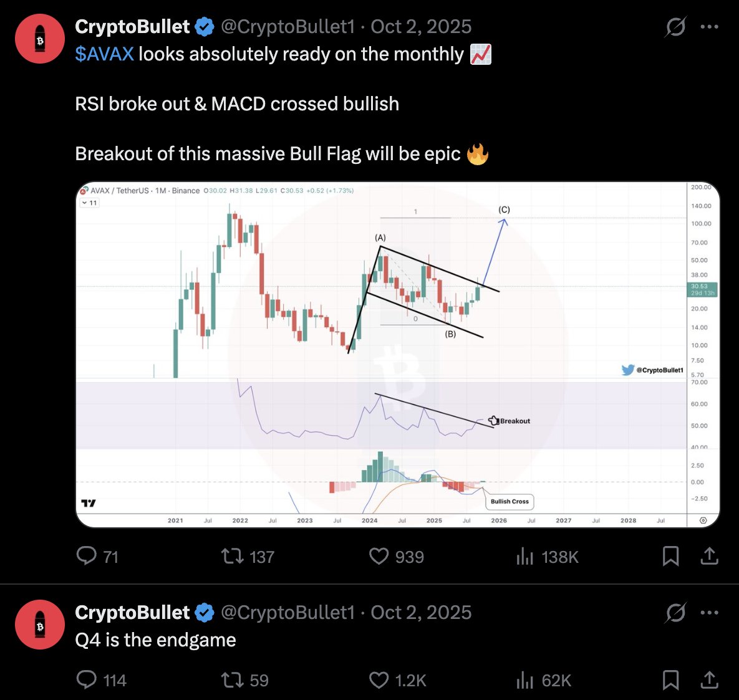The height and width of the screenshot is (700, 739).
Task: Open the AVAX/TetherUS chart image
Action: (x=397, y=354)
